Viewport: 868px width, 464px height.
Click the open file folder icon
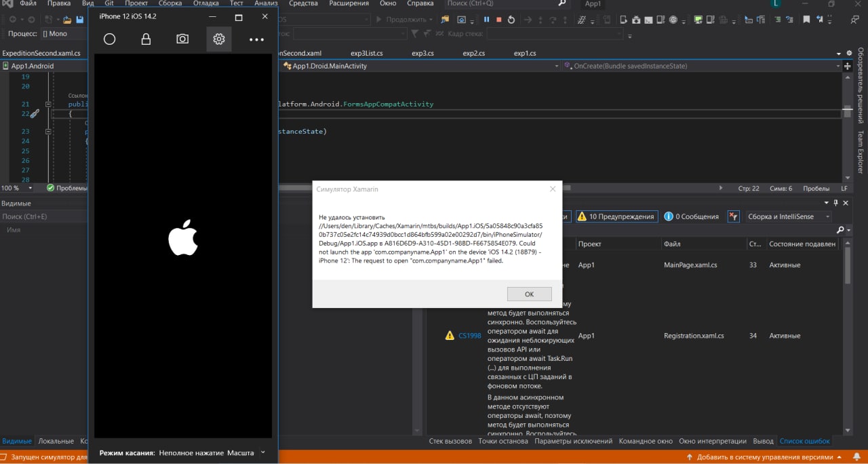pyautogui.click(x=68, y=20)
